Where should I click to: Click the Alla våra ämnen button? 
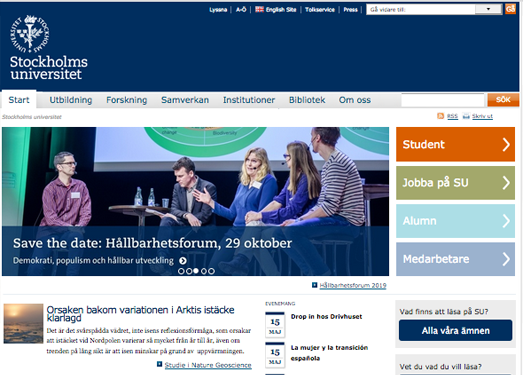[x=455, y=330]
